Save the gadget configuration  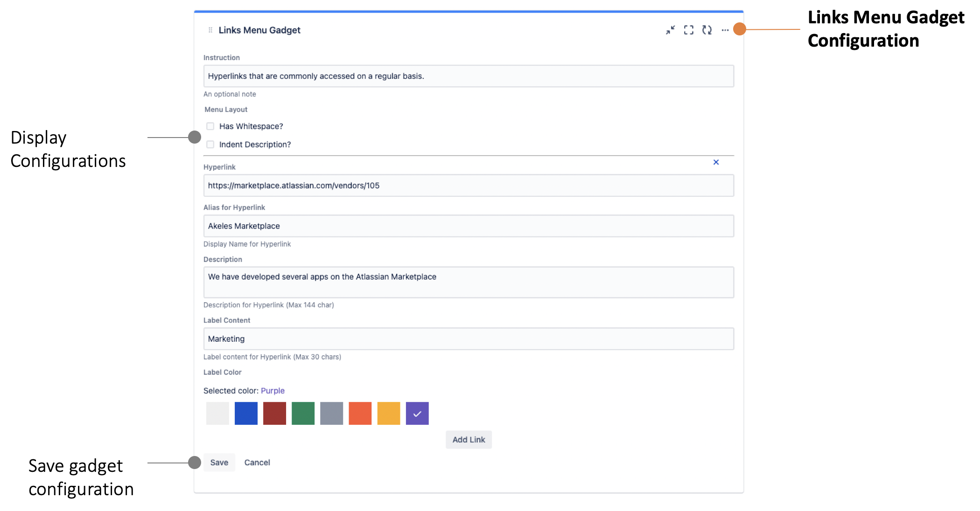pyautogui.click(x=219, y=462)
